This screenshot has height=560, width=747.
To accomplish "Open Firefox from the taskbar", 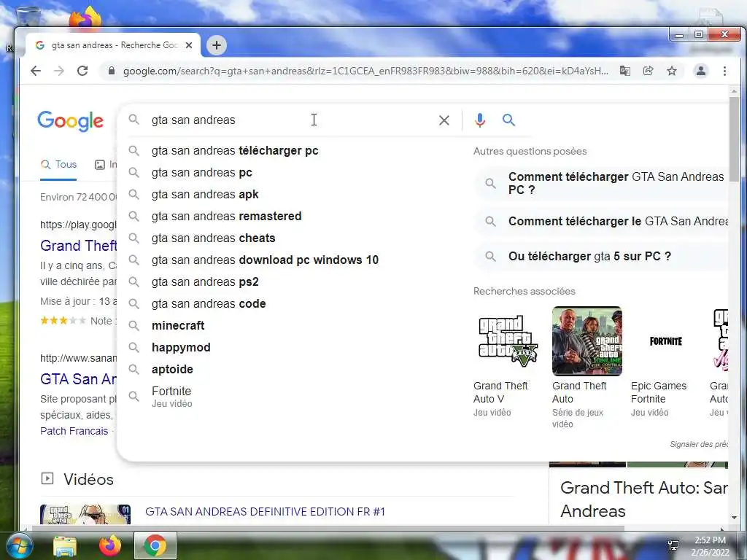I will pyautogui.click(x=109, y=545).
